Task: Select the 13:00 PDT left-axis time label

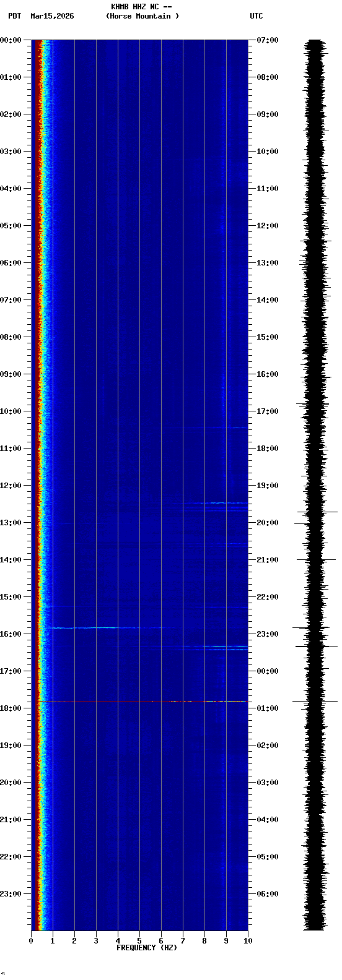Action: tap(11, 523)
